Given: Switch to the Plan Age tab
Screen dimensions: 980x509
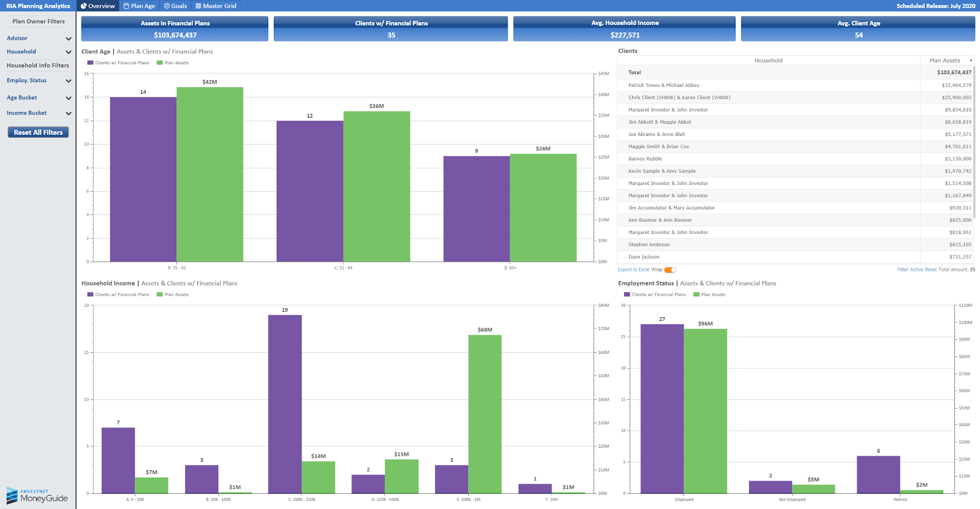Looking at the screenshot, I should point(139,6).
